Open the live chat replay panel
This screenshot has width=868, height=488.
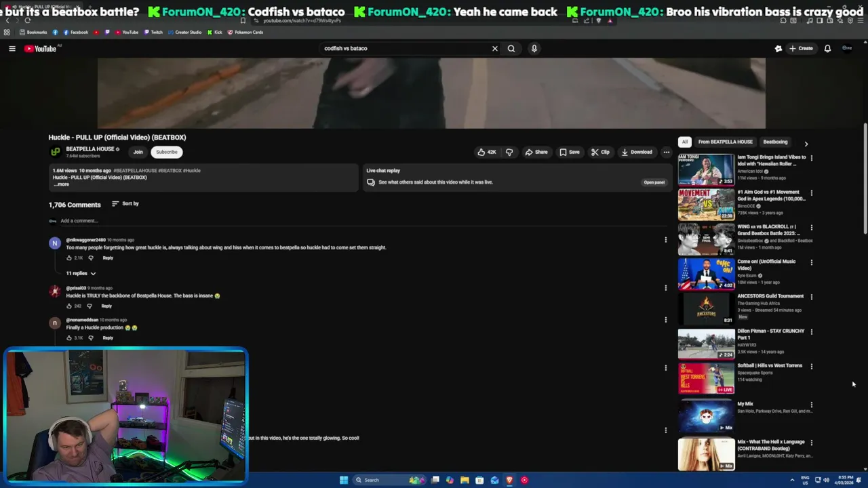point(654,182)
